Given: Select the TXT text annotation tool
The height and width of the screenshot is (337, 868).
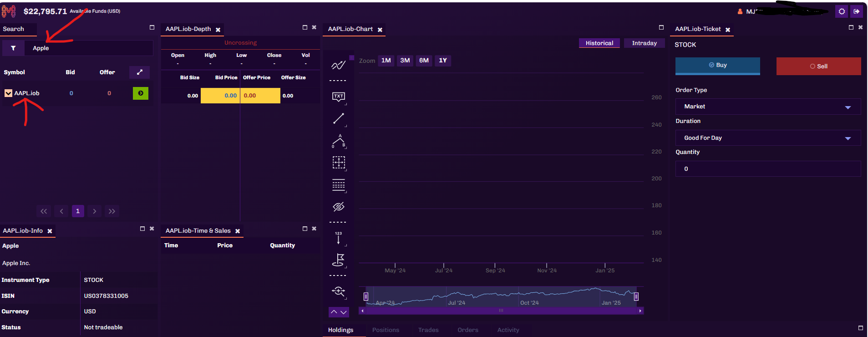Looking at the screenshot, I should point(338,97).
